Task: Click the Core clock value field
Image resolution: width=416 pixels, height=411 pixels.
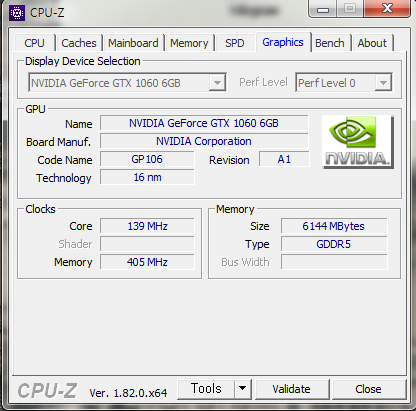Action: click(147, 226)
